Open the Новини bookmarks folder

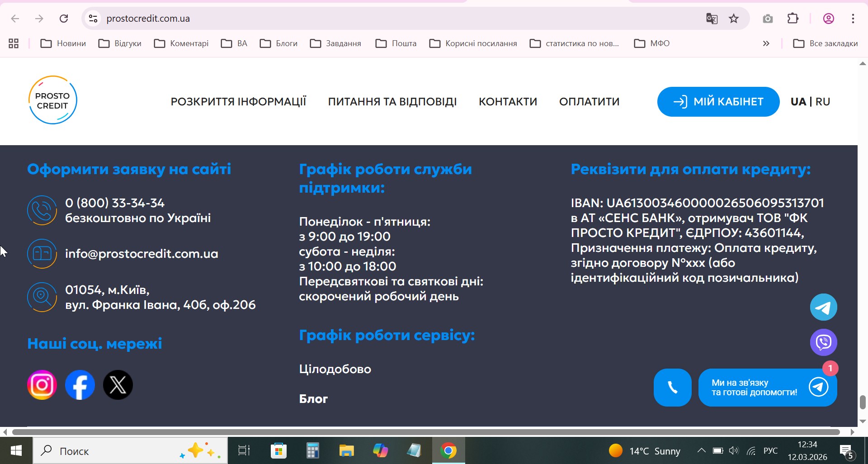[x=63, y=43]
